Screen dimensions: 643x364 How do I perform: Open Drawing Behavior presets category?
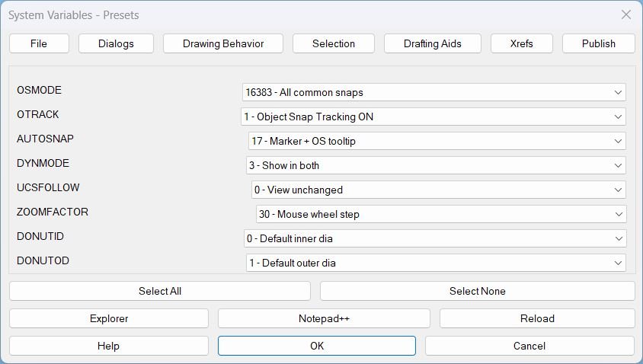pos(223,43)
